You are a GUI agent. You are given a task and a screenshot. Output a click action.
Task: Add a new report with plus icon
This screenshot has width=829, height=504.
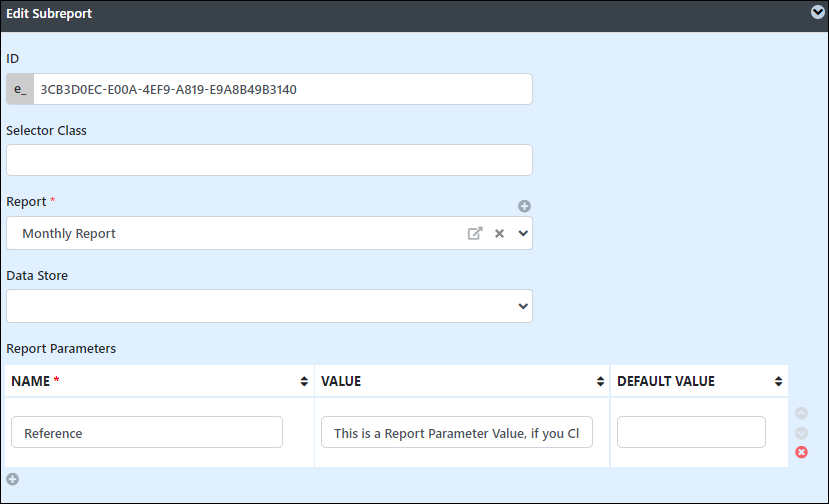point(524,206)
